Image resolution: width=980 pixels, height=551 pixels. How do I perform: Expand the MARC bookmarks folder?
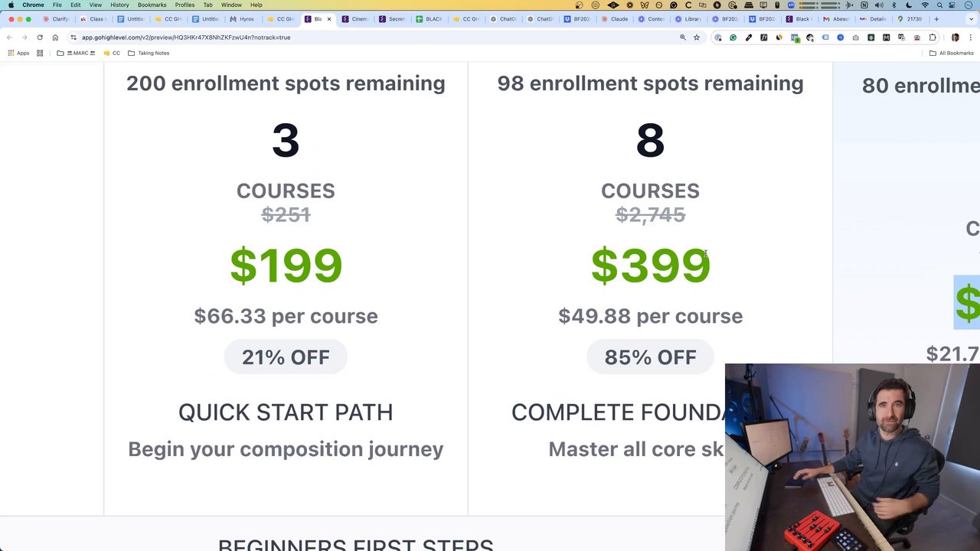tap(75, 53)
